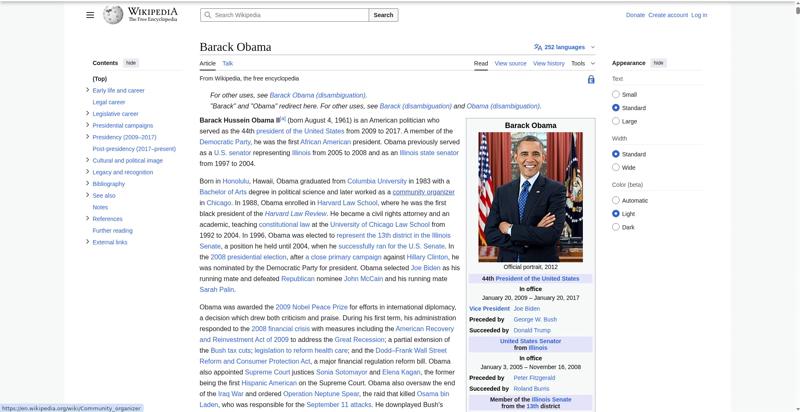Viewport: 800px width, 412px height.
Task: Open the hamburger main menu icon
Action: point(90,15)
